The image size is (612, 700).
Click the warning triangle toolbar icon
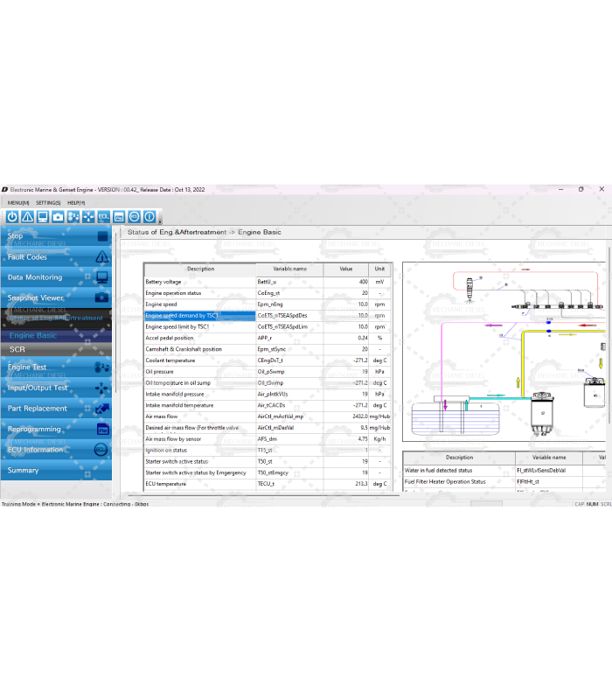27,216
